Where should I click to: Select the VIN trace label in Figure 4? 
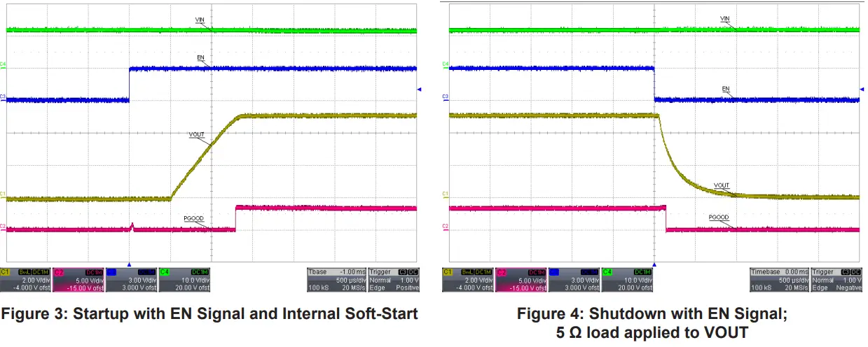(x=724, y=19)
